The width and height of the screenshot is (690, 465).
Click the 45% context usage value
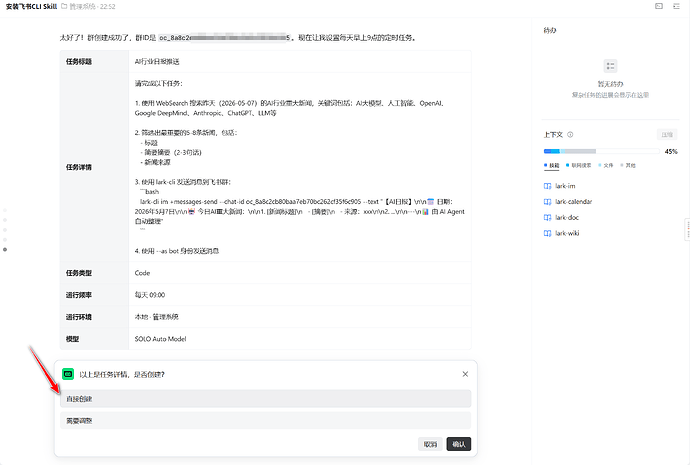(671, 151)
